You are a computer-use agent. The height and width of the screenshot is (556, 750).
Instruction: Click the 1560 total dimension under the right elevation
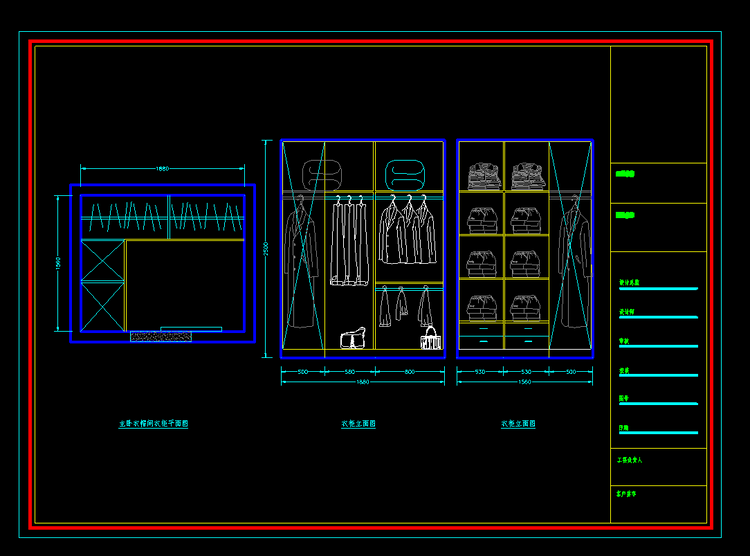[525, 382]
